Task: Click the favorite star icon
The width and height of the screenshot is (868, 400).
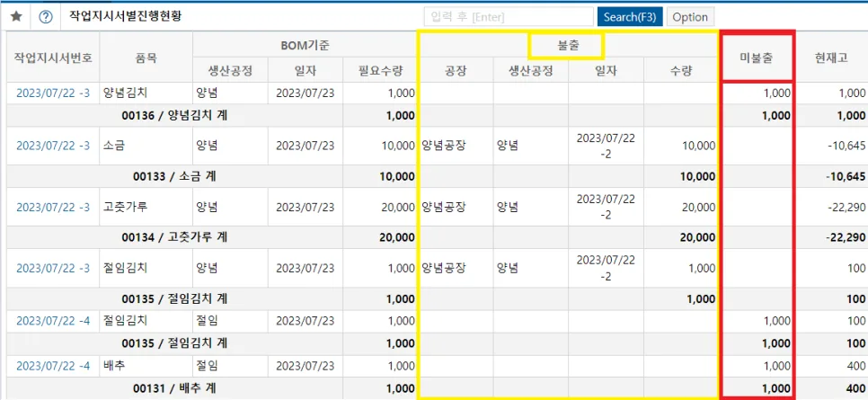Action: (x=16, y=17)
